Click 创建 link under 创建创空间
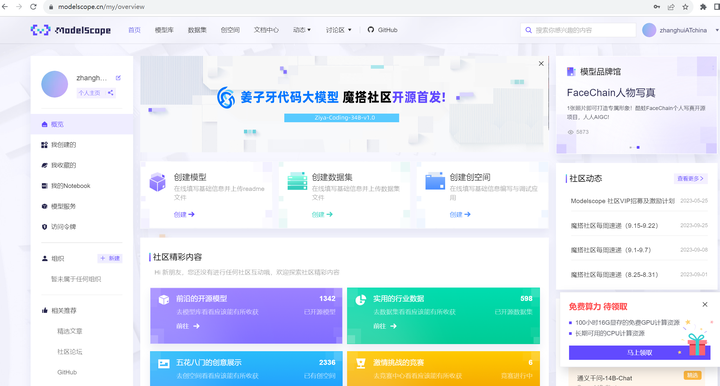 (460, 214)
